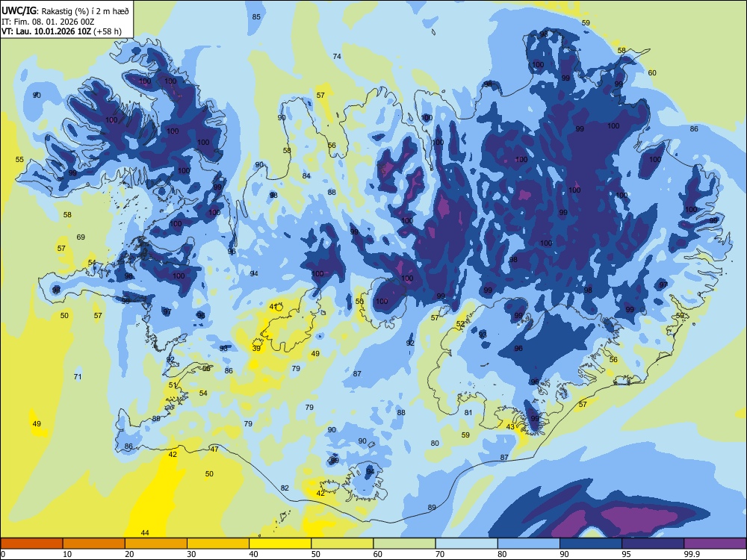Click the map value '52'
The height and width of the screenshot is (560, 747).
(460, 324)
